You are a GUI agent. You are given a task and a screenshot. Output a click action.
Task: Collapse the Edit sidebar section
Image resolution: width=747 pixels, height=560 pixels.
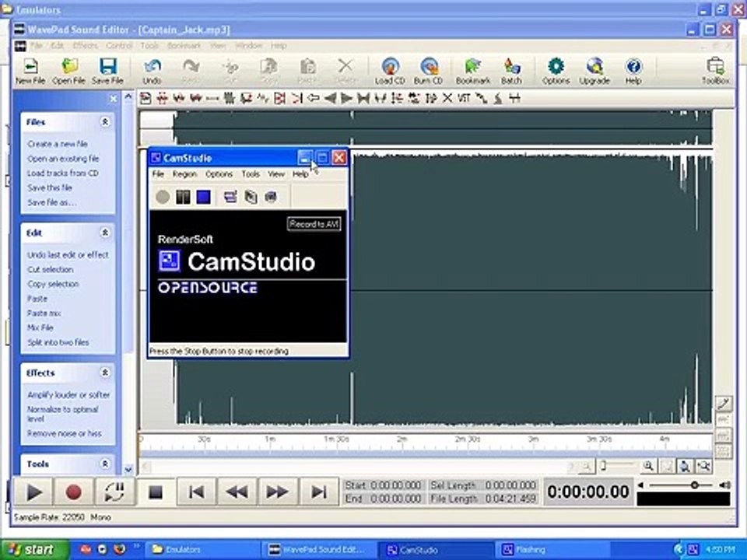[x=105, y=233]
